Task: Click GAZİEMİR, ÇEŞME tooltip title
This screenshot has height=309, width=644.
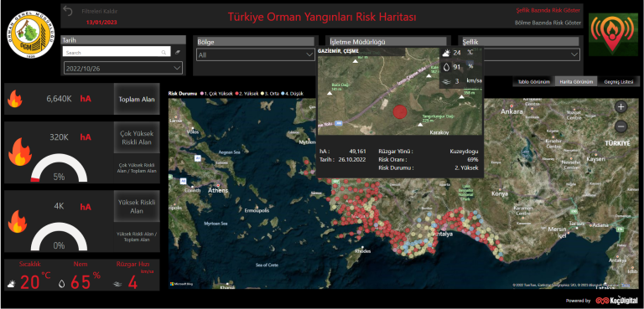Action: point(338,51)
